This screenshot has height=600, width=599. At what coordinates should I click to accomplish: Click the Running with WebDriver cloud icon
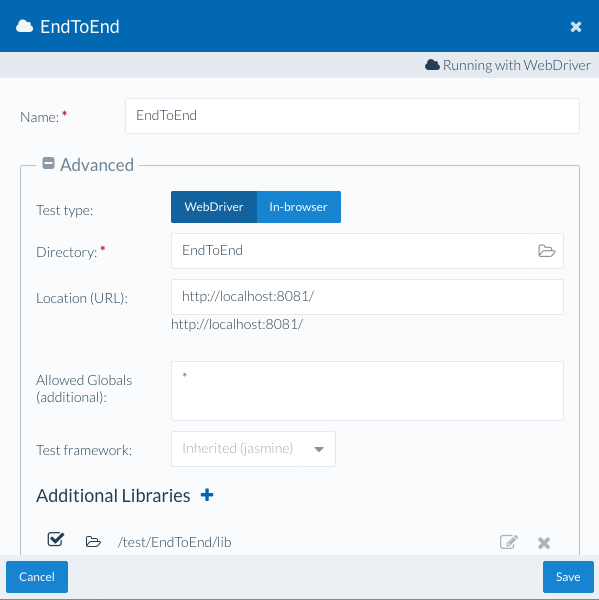[432, 65]
